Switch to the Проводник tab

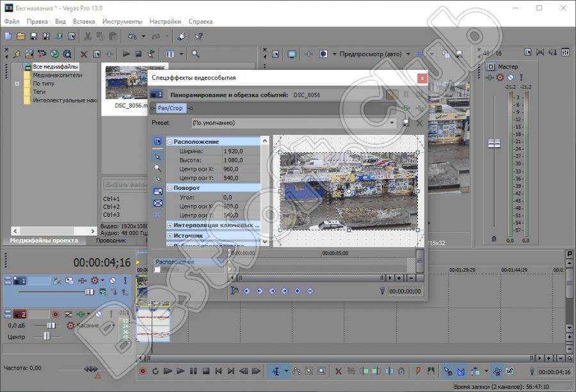click(x=111, y=240)
